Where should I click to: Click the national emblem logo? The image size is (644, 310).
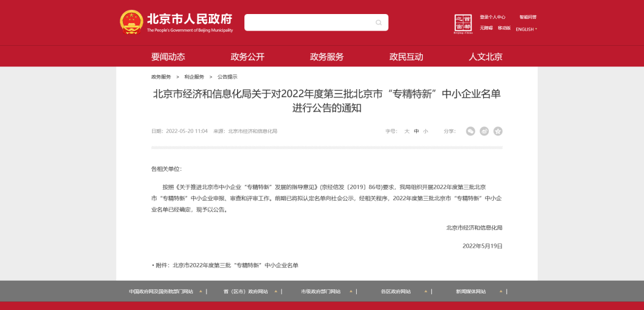click(131, 22)
